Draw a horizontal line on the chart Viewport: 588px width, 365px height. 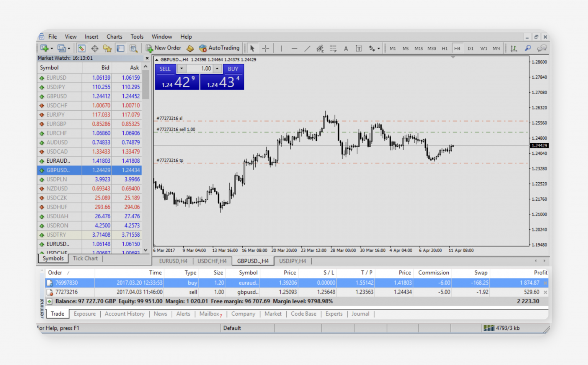(x=294, y=48)
